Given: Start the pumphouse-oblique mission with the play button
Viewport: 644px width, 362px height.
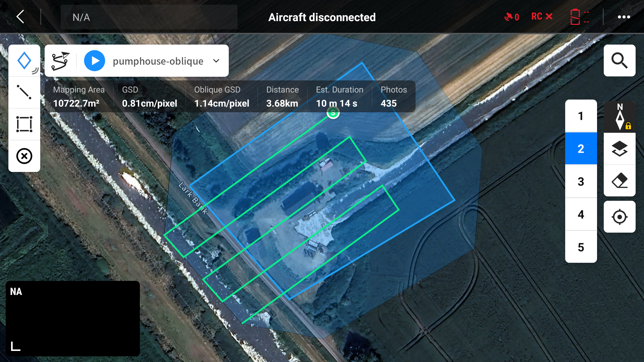Looking at the screenshot, I should (x=95, y=61).
